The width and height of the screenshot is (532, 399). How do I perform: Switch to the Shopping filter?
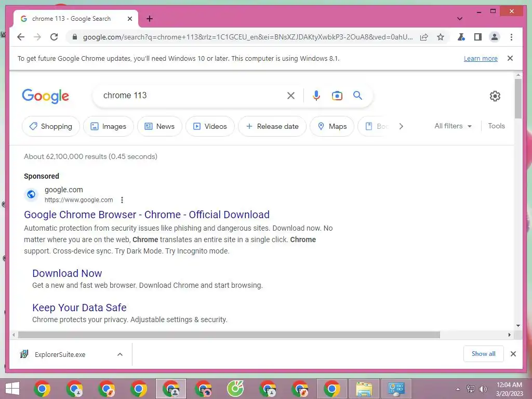click(x=51, y=126)
